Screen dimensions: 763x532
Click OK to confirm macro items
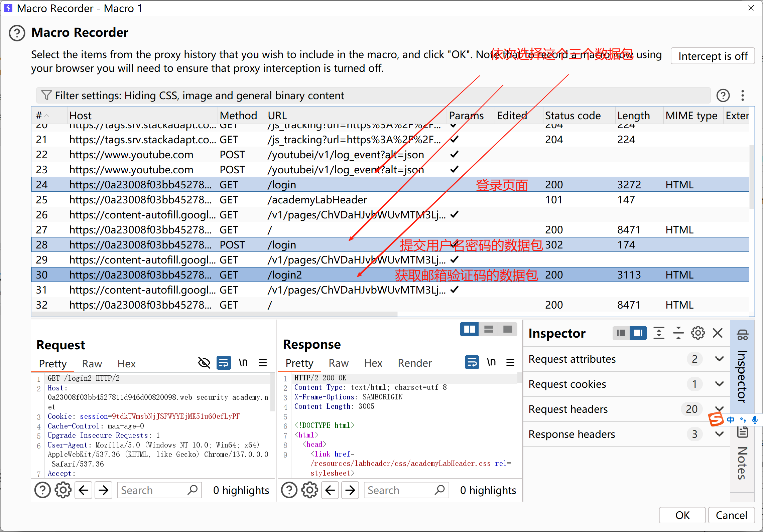point(682,515)
